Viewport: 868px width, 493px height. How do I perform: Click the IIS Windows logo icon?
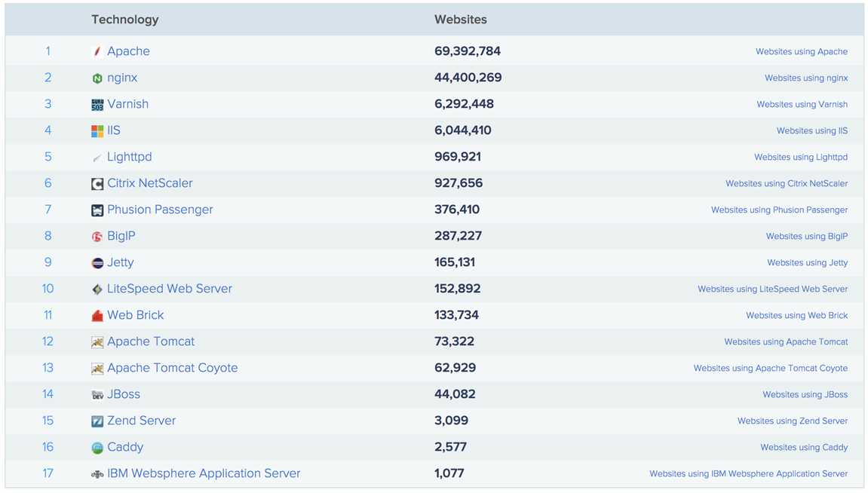pyautogui.click(x=97, y=131)
